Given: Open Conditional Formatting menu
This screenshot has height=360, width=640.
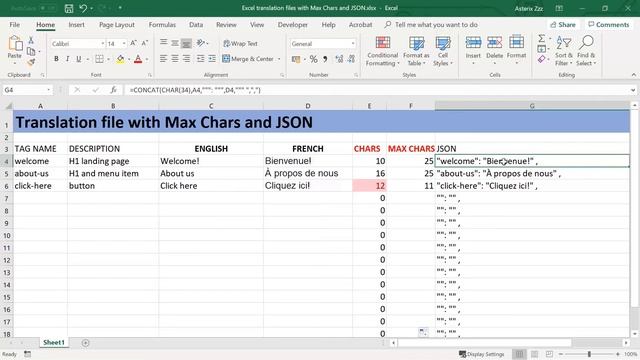Looking at the screenshot, I should coord(382,51).
